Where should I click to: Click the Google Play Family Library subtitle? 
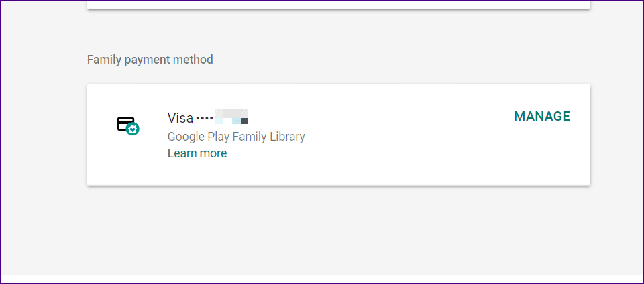tap(236, 137)
